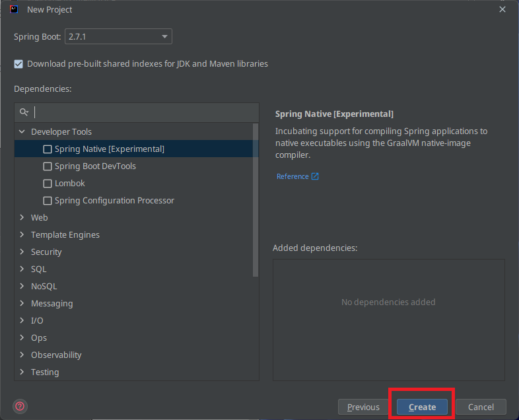
Task: Close the New Project dialog
Action: (502, 9)
